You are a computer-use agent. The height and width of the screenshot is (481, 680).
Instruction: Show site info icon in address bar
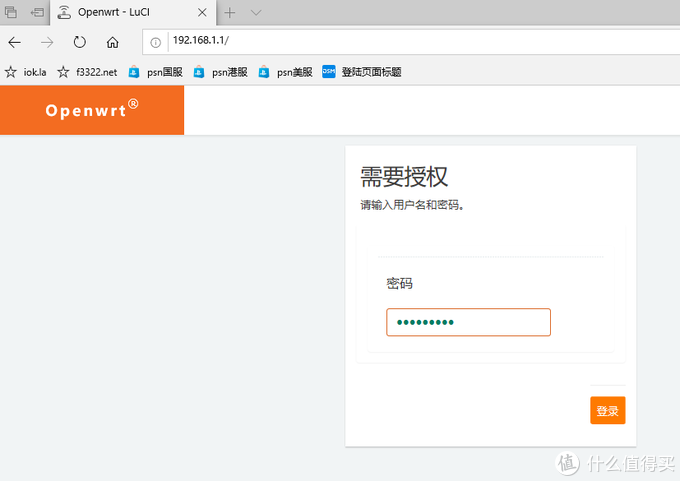coord(155,43)
